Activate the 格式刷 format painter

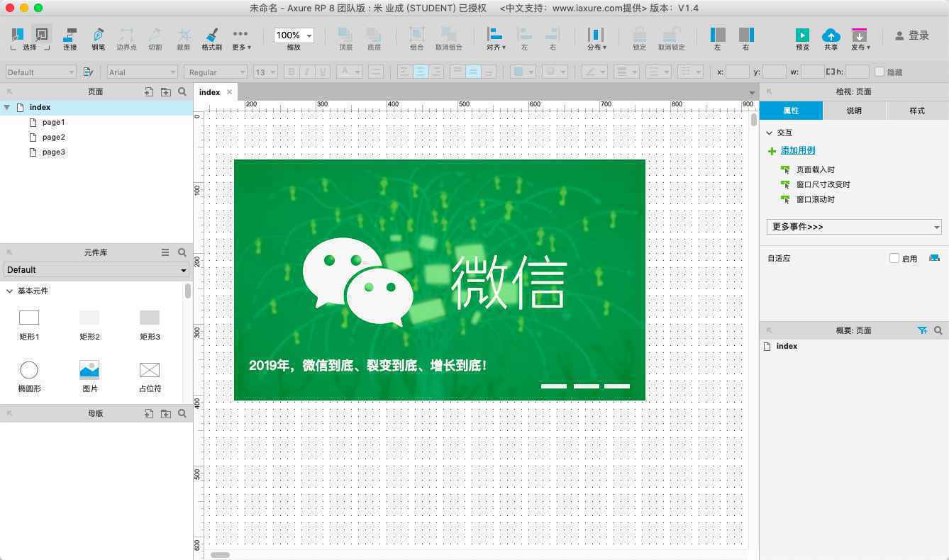(x=211, y=39)
